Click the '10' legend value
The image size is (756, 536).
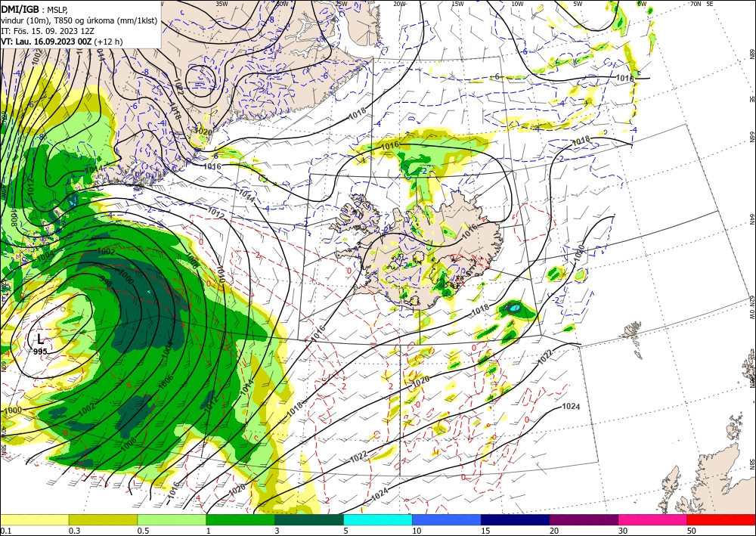(x=417, y=531)
